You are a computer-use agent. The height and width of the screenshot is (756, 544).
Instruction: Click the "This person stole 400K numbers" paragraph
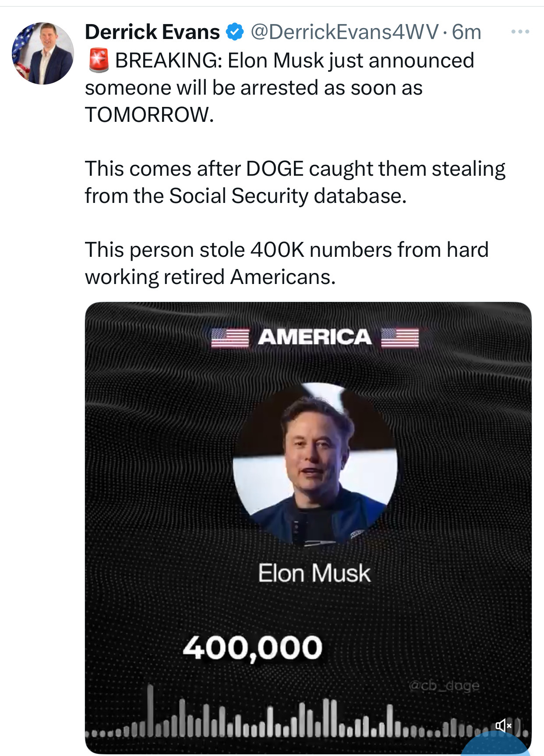coord(286,263)
